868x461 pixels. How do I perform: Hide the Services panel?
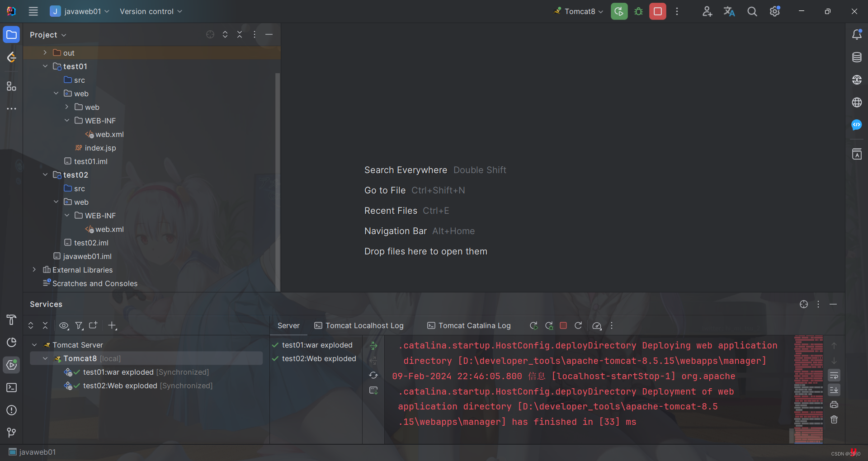click(833, 304)
